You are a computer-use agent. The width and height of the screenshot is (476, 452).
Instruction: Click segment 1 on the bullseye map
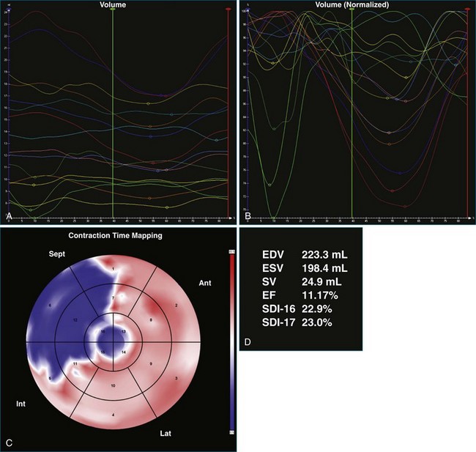click(x=113, y=271)
